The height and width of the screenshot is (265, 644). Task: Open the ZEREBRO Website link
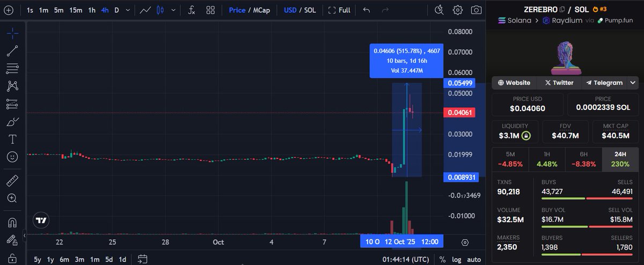(514, 83)
